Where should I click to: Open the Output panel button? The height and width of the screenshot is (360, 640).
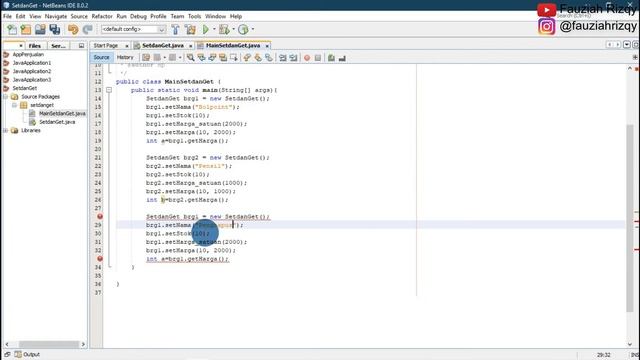click(27, 355)
